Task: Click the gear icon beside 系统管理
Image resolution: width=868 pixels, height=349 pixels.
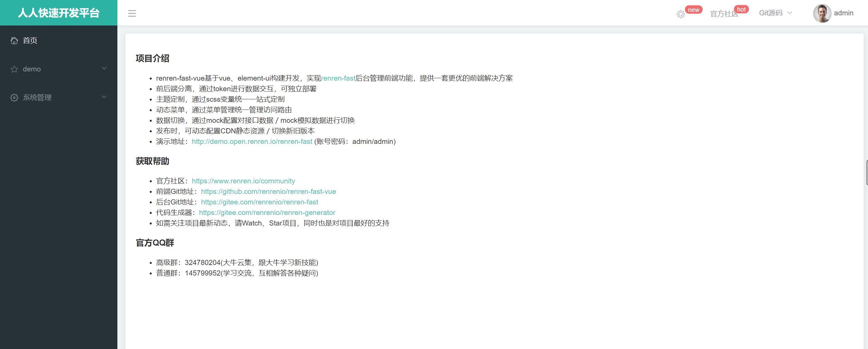Action: click(14, 98)
